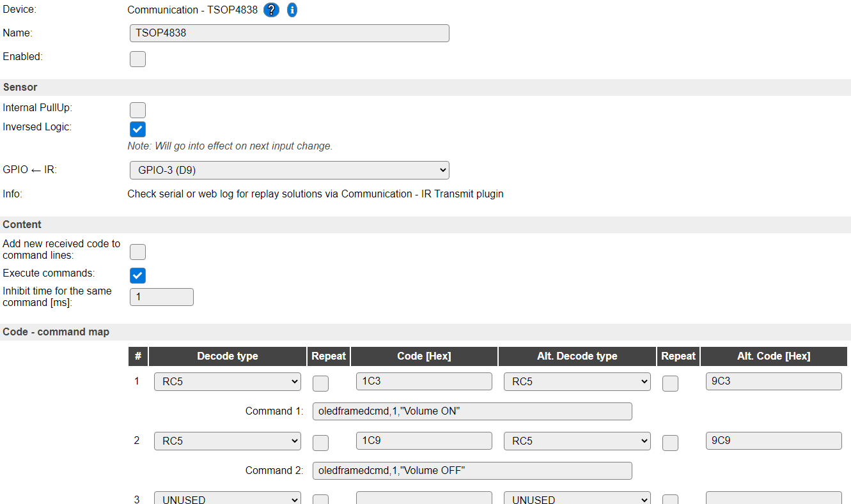
Task: Open row 1 Alt. Decode type dropdown
Action: click(577, 382)
